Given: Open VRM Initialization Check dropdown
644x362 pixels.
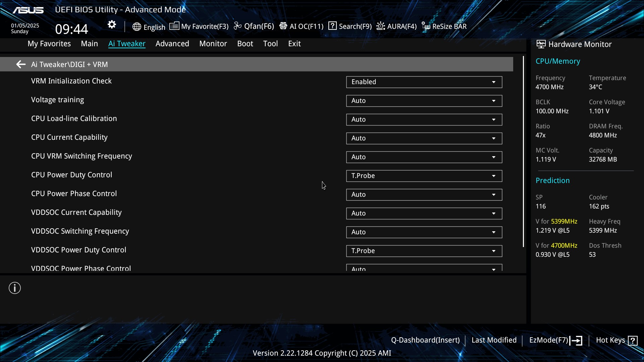Looking at the screenshot, I should (424, 82).
